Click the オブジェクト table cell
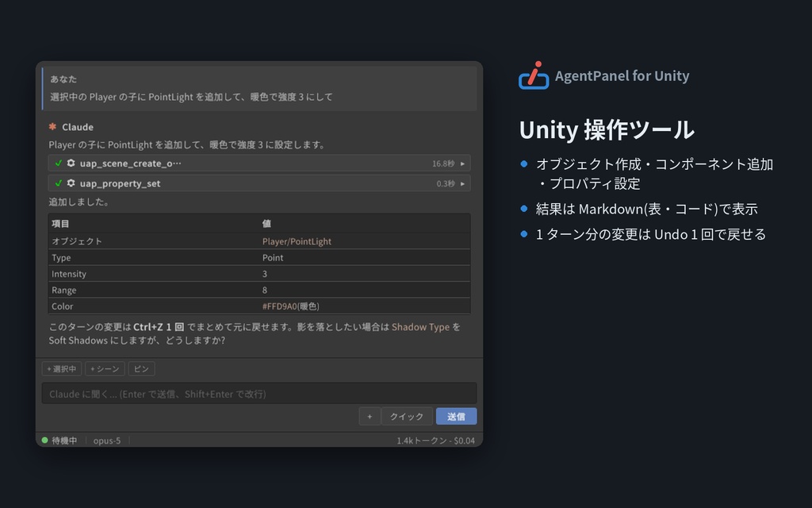The width and height of the screenshot is (812, 508). coord(77,241)
